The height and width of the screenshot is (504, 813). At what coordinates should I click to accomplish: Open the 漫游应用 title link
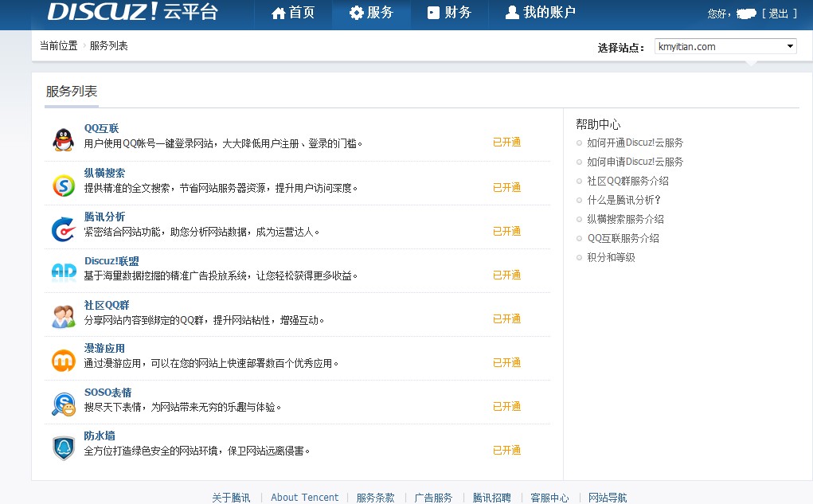105,348
